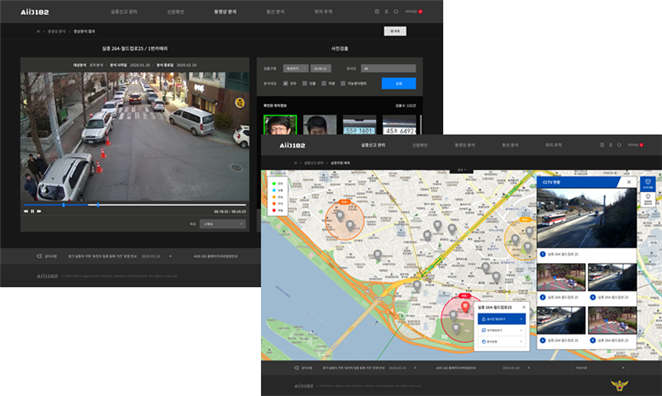This screenshot has height=396, width=662.
Task: Open the second nav tab in video analysis window
Action: point(176,12)
